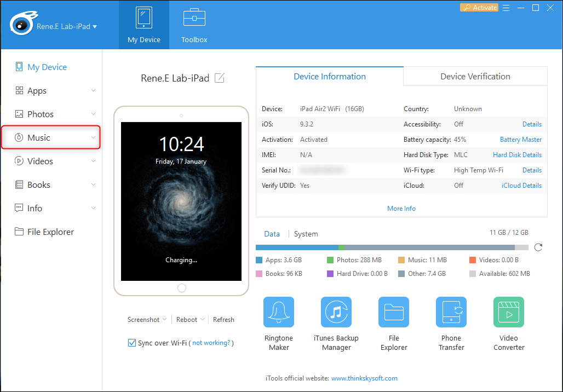Click the Battery Master link
The width and height of the screenshot is (563, 392).
point(520,140)
